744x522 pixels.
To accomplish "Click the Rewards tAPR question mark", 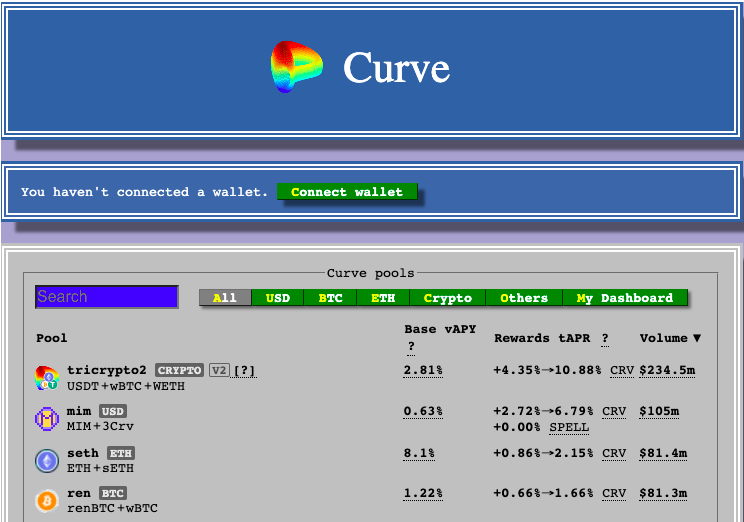I will click(605, 338).
